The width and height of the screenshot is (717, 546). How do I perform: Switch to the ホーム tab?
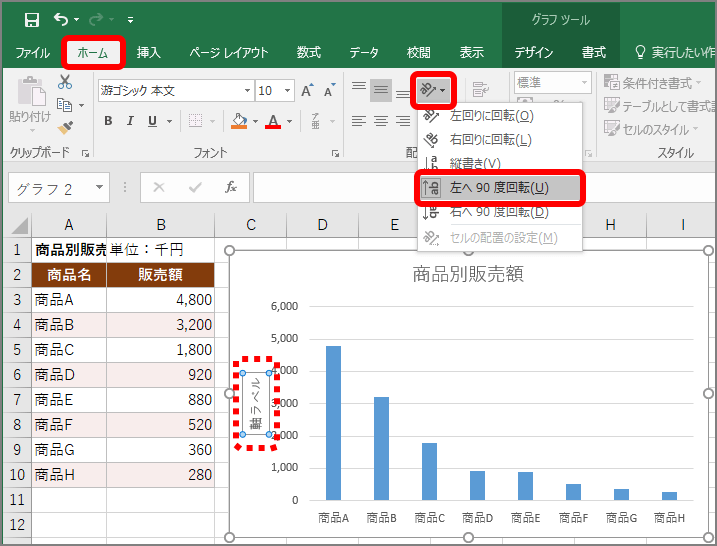point(93,53)
